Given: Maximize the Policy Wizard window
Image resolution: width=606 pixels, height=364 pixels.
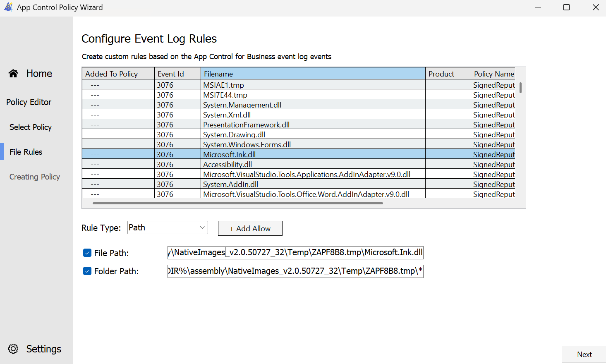Looking at the screenshot, I should (567, 7).
